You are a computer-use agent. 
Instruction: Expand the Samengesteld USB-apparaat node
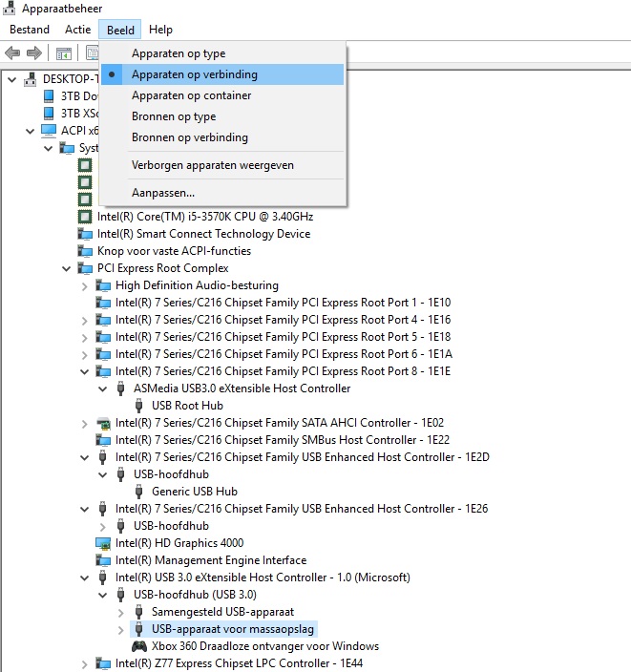point(120,612)
